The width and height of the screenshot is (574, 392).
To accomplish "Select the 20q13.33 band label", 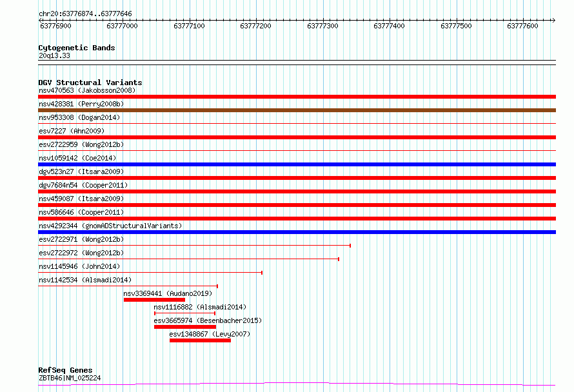I will click(54, 55).
